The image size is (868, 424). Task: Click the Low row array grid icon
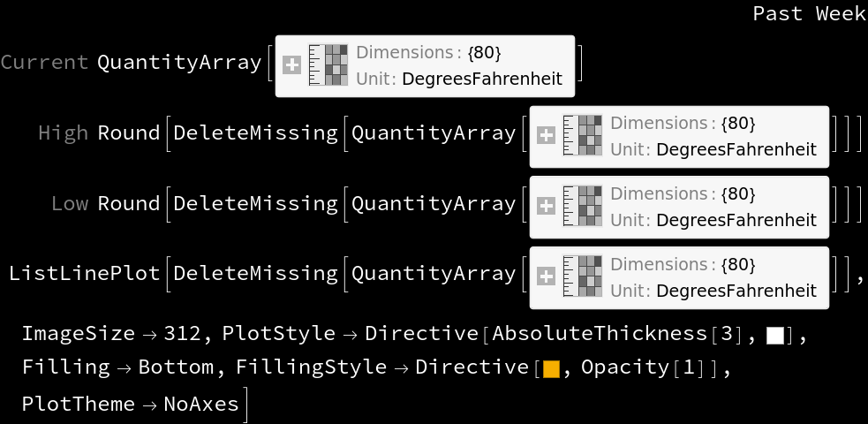(x=583, y=207)
